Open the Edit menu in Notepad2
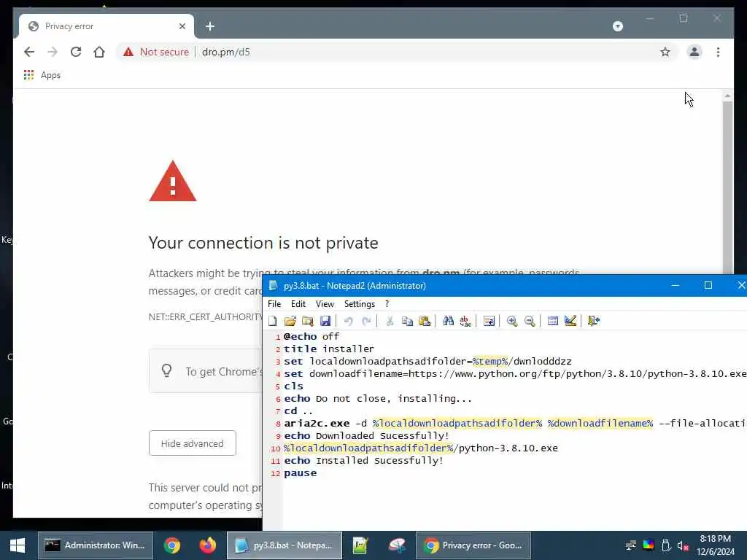747x560 pixels. coord(298,304)
